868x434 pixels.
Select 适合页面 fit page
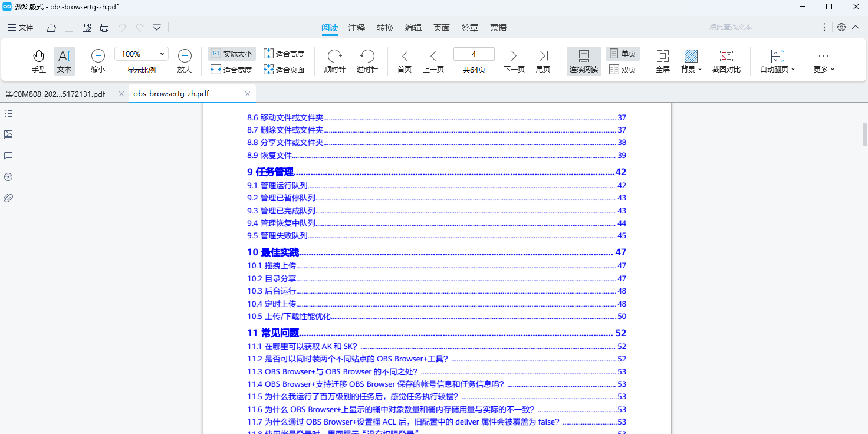tap(284, 70)
